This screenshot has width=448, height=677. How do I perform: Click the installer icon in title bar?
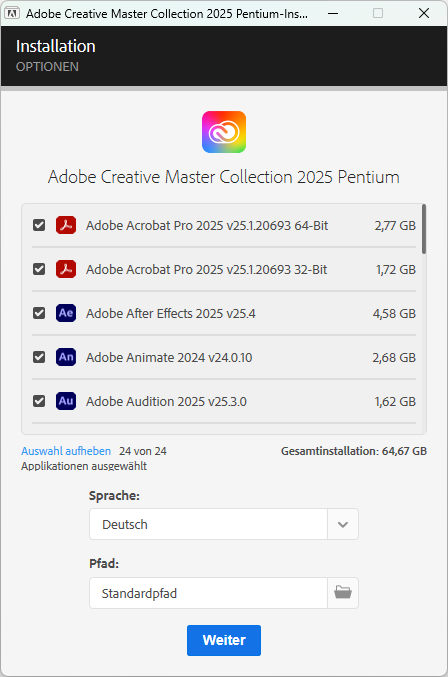click(12, 13)
